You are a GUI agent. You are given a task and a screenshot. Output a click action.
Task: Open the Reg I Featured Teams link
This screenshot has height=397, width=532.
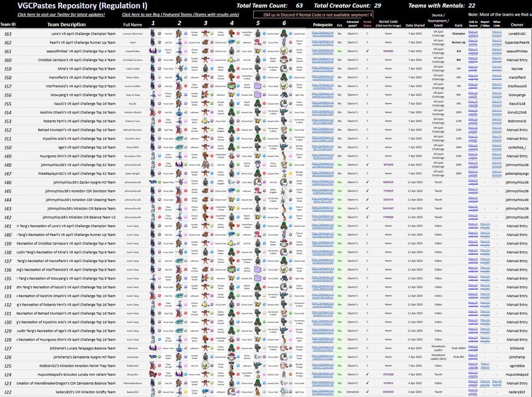180,15
